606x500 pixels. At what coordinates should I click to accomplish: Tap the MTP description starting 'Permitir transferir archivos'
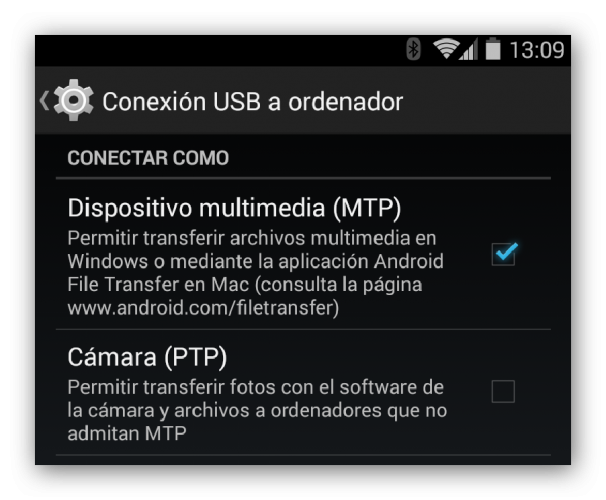pyautogui.click(x=255, y=273)
